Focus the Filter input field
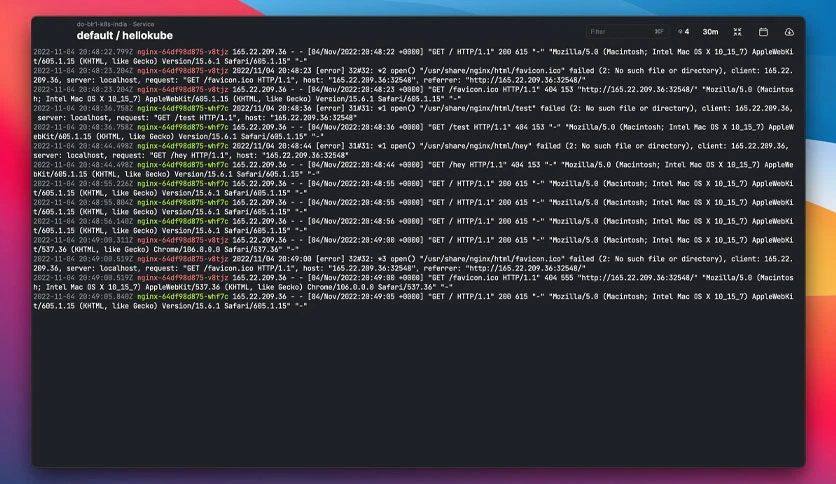 tap(627, 32)
